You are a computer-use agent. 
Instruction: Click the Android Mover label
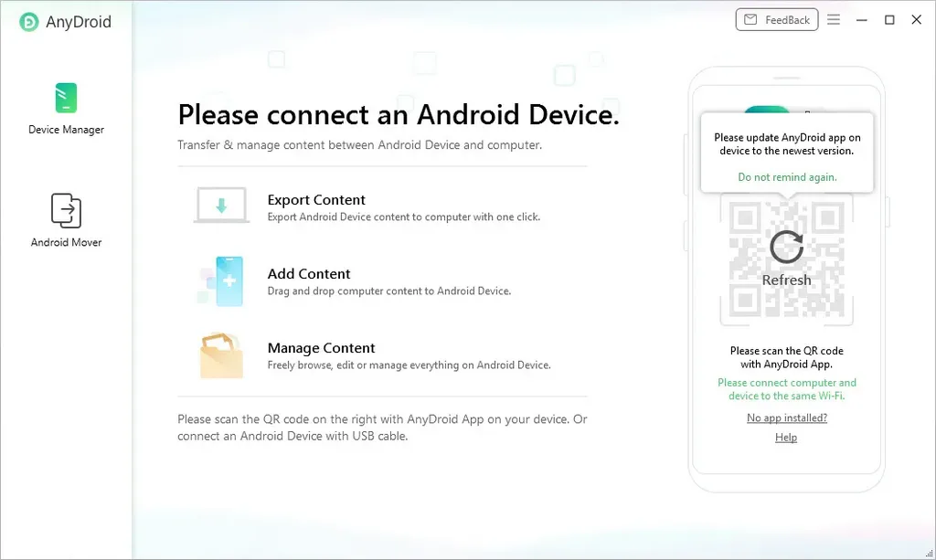click(x=66, y=242)
